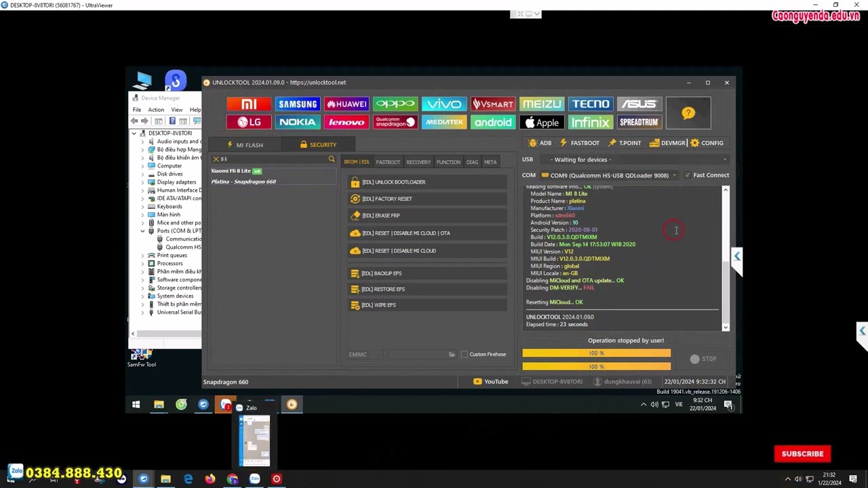Select Xiaomi Mi 8 Lite device entry
Viewport: 868px width, 488px height.
(x=273, y=176)
